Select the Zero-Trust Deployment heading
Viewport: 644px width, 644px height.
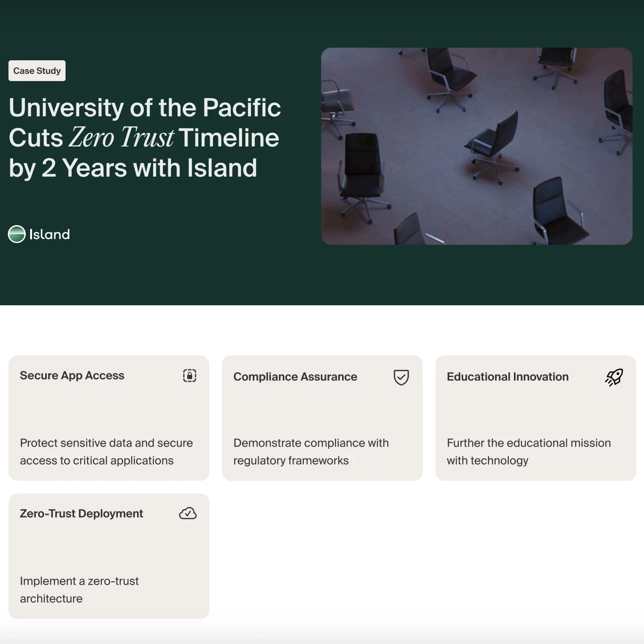[x=81, y=514]
